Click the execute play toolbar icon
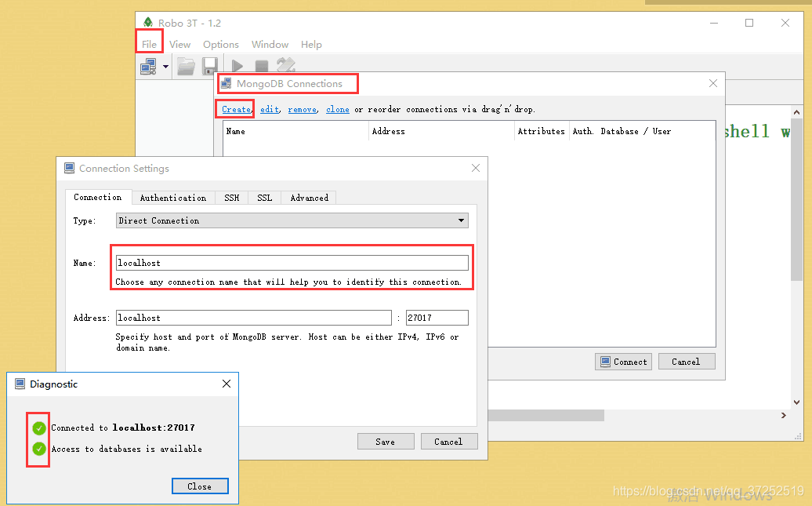 [237, 66]
